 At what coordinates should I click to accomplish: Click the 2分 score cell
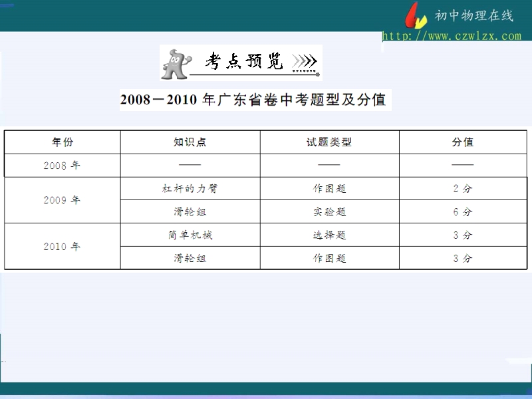click(x=462, y=189)
